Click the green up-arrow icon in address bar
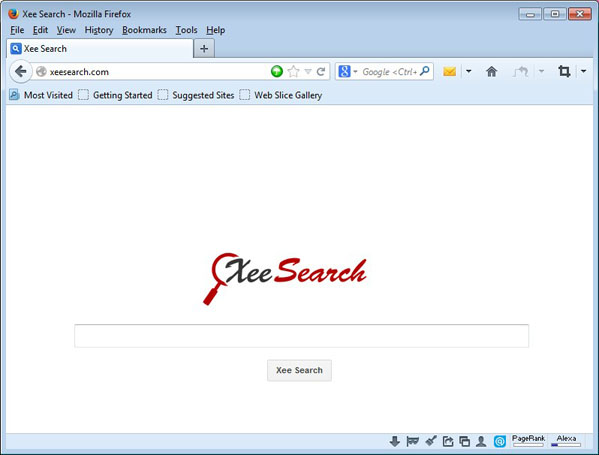Image resolution: width=599 pixels, height=455 pixels. (277, 71)
